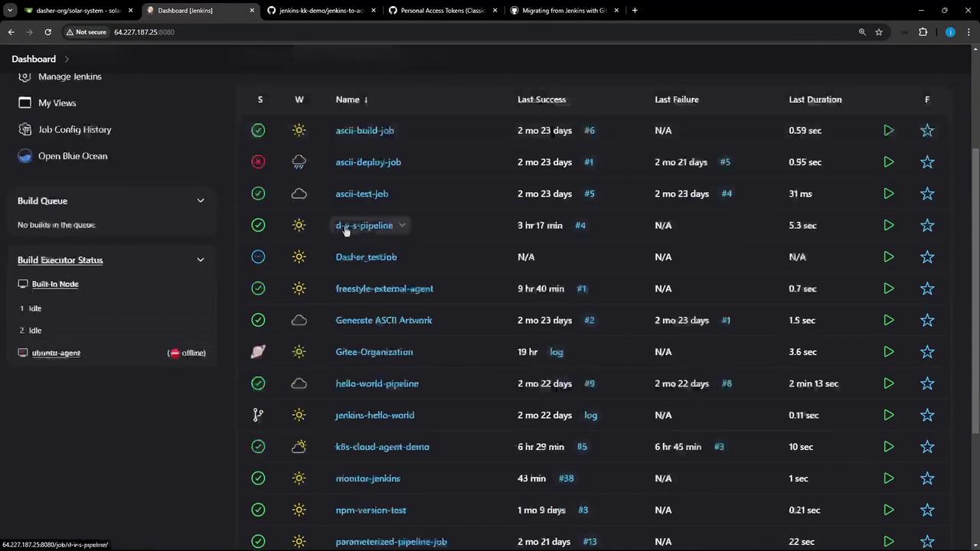The image size is (980, 551).
Task: Toggle favorite star for hello-world-pipeline
Action: point(927,383)
